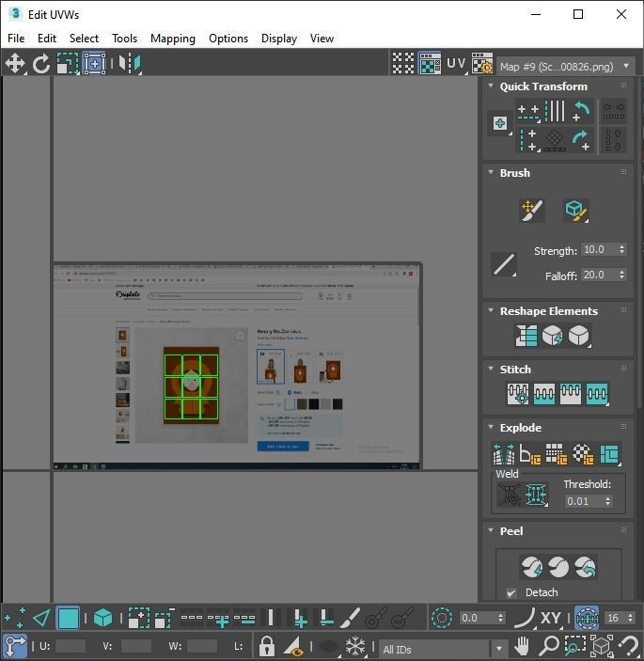Switch to Polygon sub-object mode

[68, 618]
